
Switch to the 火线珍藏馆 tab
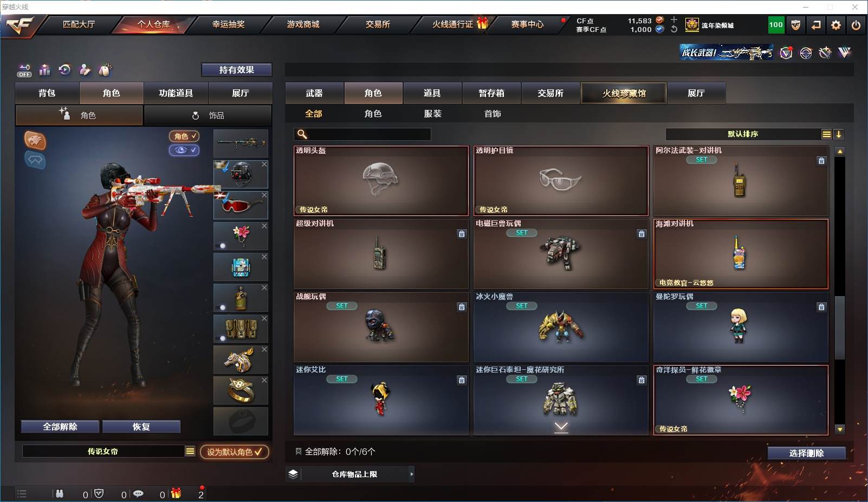(624, 93)
